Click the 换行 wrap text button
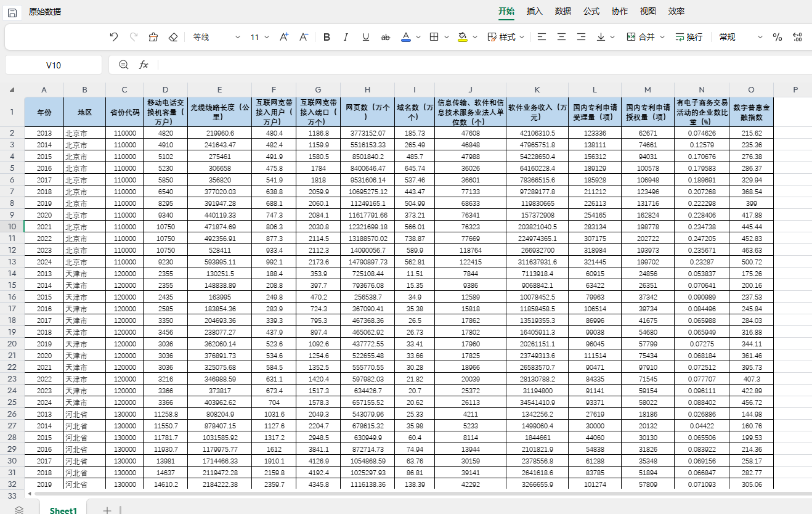The width and height of the screenshot is (812, 514). pos(689,37)
